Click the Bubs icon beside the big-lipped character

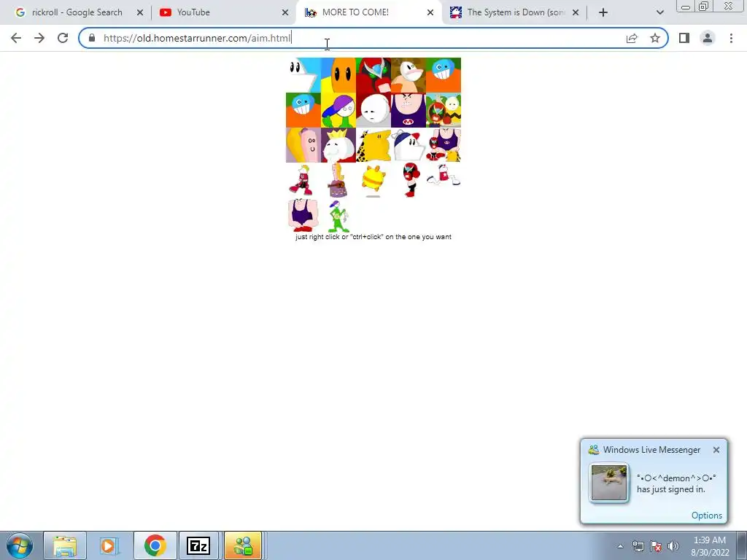[444, 75]
